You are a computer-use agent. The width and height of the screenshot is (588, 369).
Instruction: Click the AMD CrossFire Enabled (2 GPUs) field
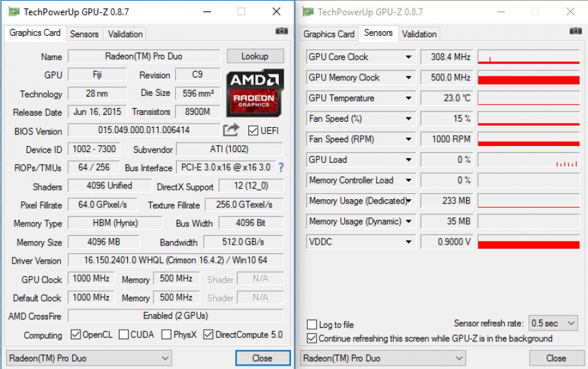[175, 316]
